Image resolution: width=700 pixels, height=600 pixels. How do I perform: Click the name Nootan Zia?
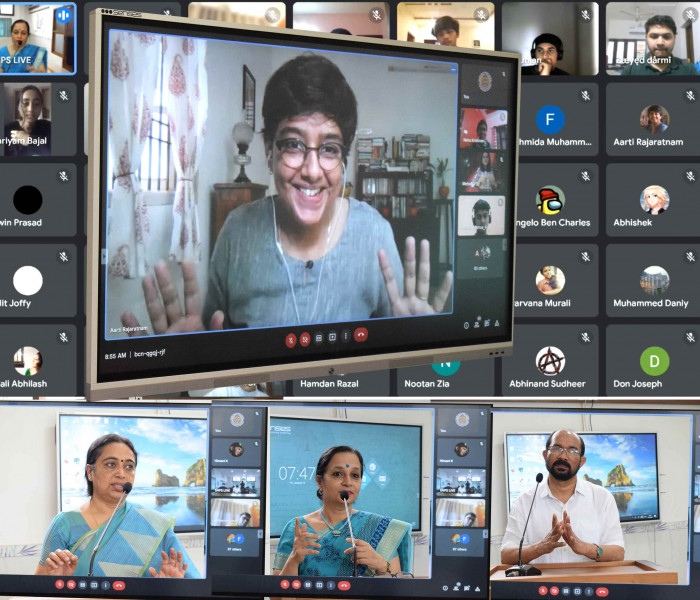click(x=427, y=383)
